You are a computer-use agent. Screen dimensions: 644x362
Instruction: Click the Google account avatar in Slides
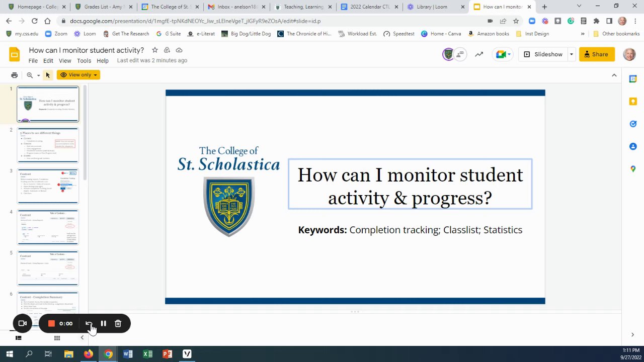[629, 54]
